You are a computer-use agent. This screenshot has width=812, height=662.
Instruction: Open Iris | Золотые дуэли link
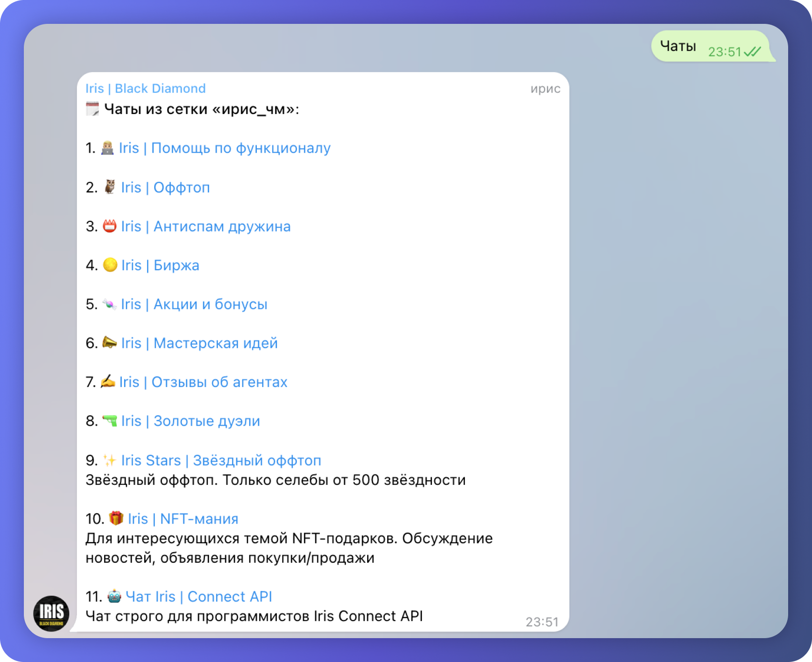(x=190, y=421)
